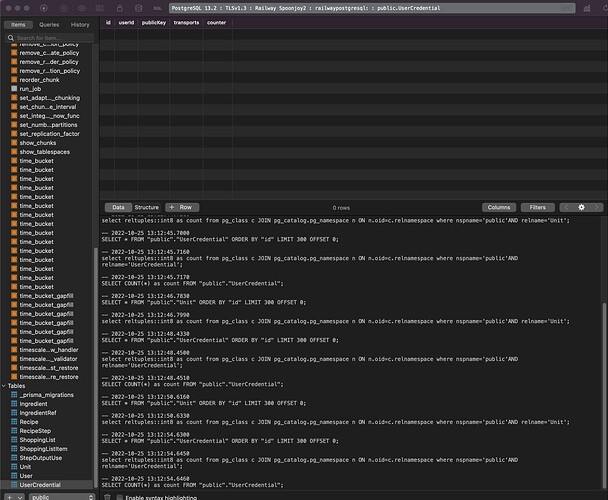Select the set_numb...partitions function
This screenshot has height=500, width=608.
coord(48,125)
